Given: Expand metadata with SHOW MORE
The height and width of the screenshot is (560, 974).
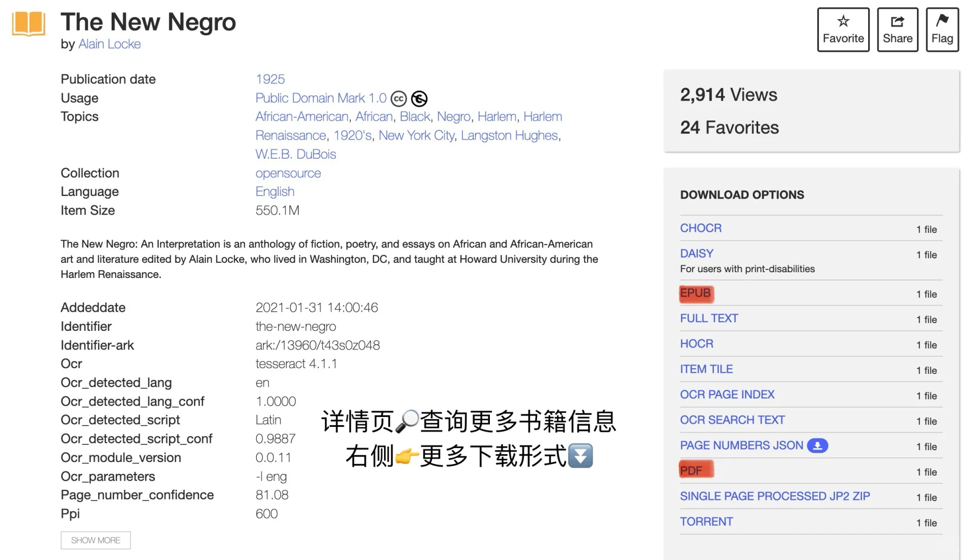Looking at the screenshot, I should 95,540.
